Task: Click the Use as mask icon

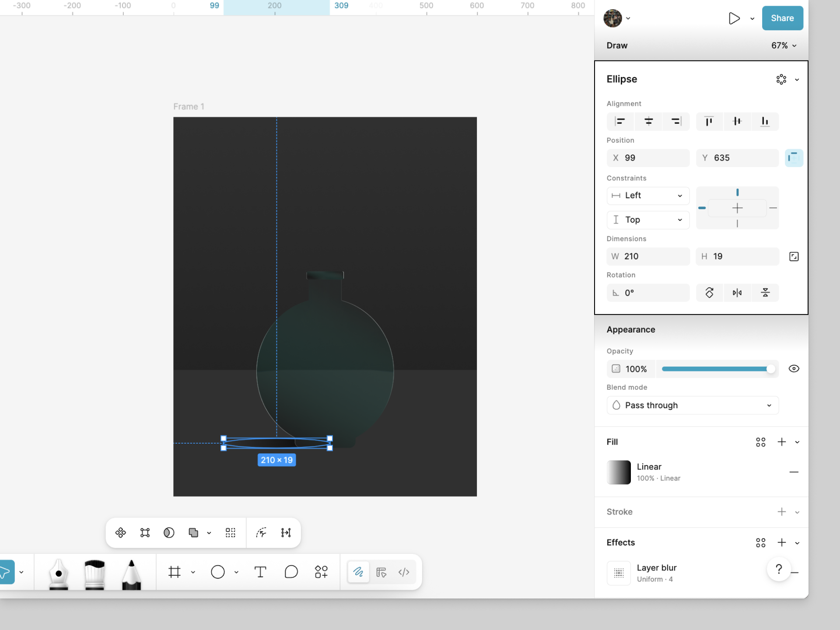Action: pyautogui.click(x=169, y=532)
